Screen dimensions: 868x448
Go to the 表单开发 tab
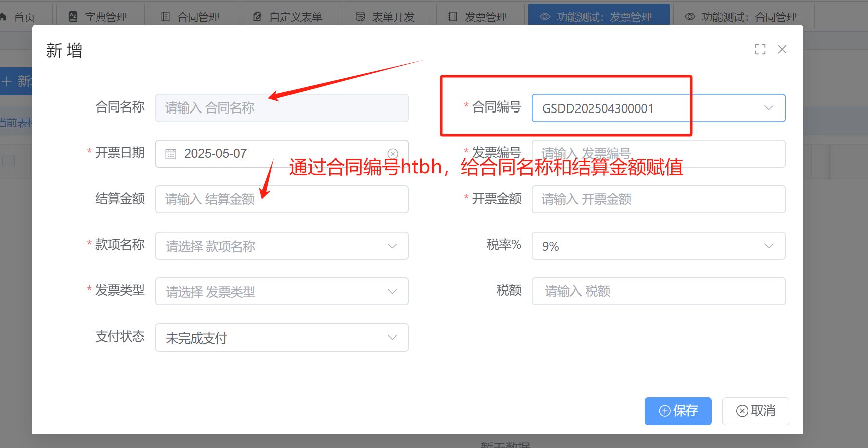click(x=386, y=17)
